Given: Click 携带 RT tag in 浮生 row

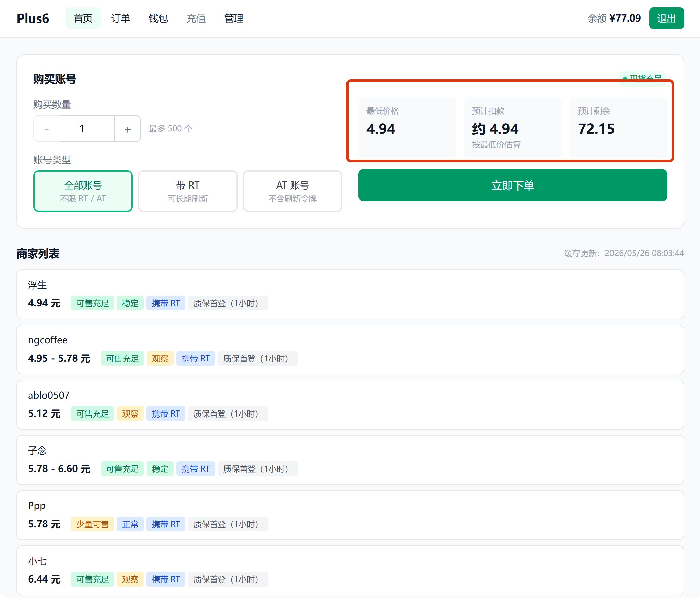Looking at the screenshot, I should (166, 303).
